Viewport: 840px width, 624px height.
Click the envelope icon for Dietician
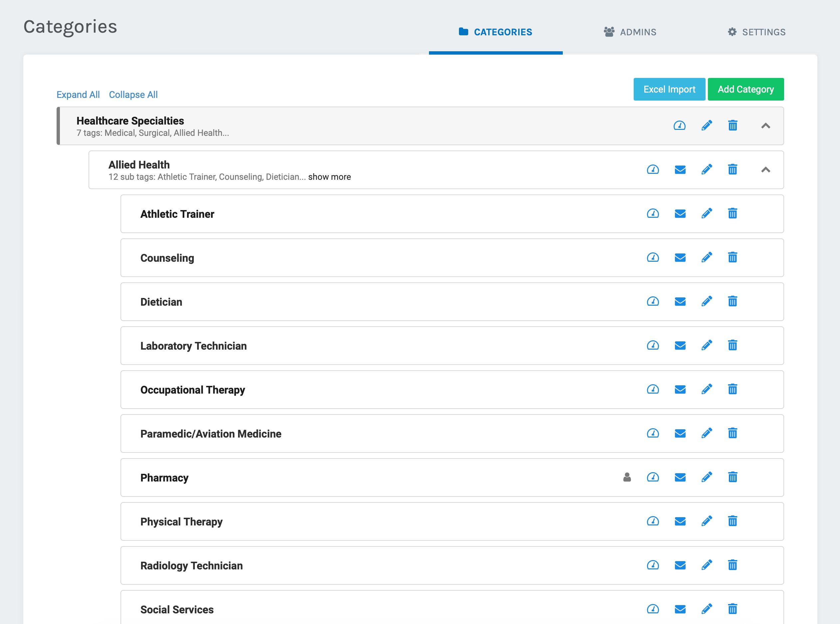680,301
